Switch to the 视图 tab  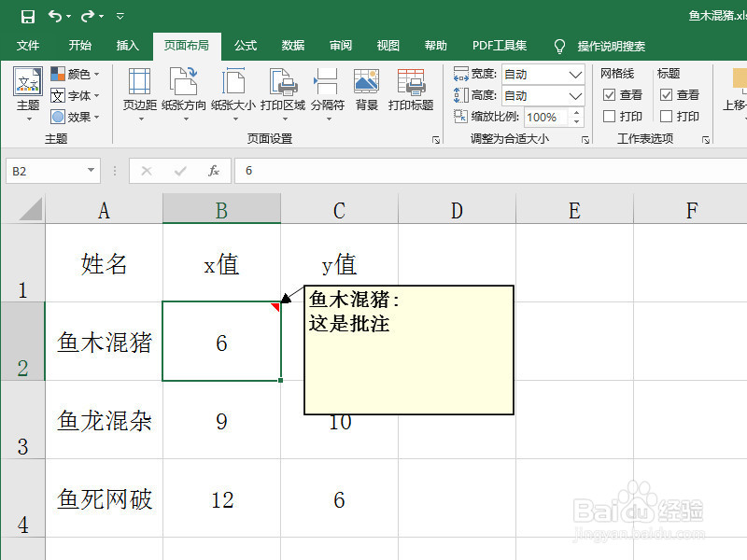point(388,45)
